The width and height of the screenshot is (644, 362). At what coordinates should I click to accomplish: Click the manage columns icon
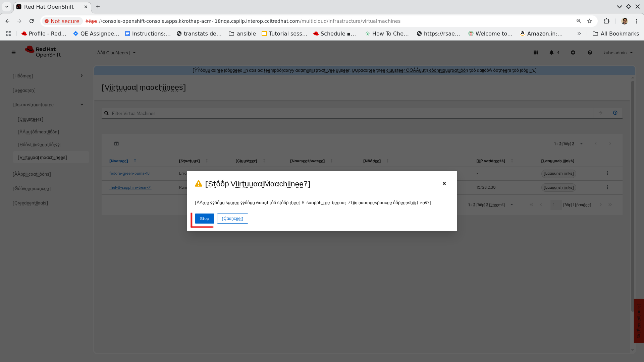[116, 144]
